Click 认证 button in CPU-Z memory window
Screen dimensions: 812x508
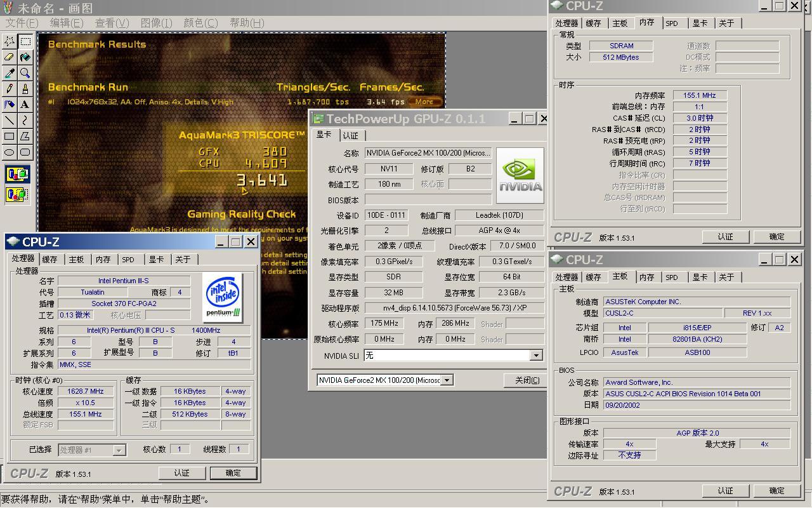pyautogui.click(x=725, y=236)
